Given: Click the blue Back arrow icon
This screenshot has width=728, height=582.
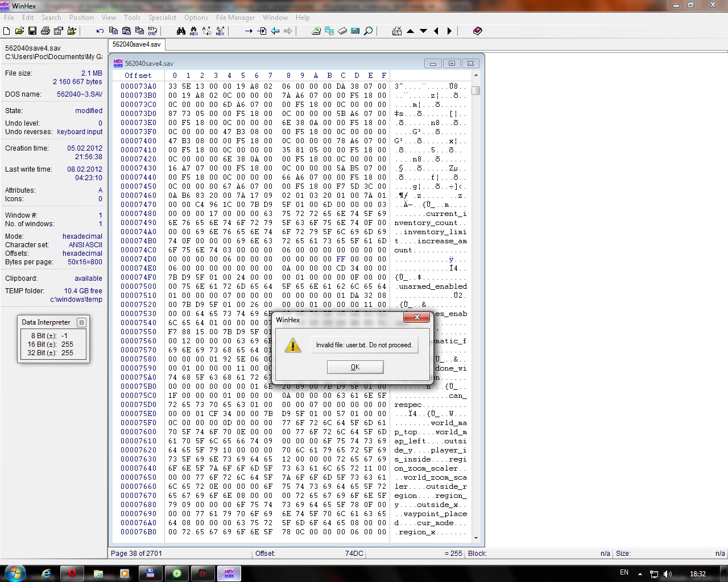Looking at the screenshot, I should (x=275, y=31).
